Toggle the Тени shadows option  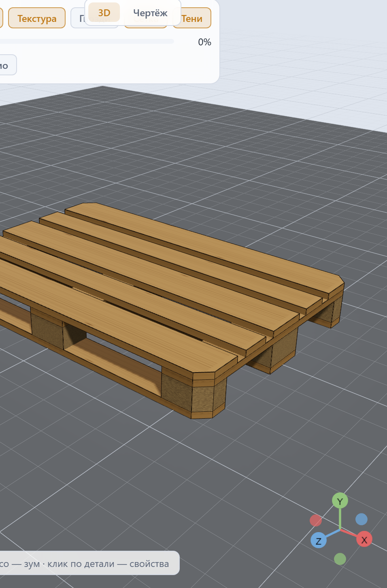(192, 18)
